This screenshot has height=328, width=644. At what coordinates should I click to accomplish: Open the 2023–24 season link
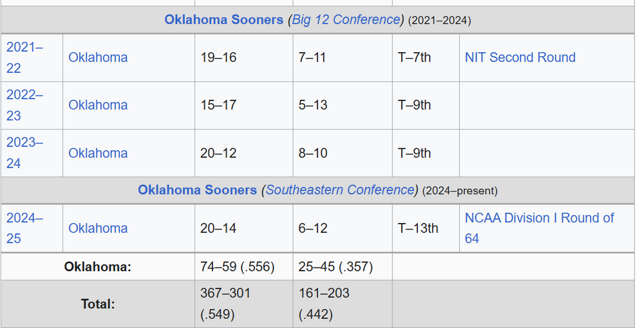pyautogui.click(x=24, y=153)
